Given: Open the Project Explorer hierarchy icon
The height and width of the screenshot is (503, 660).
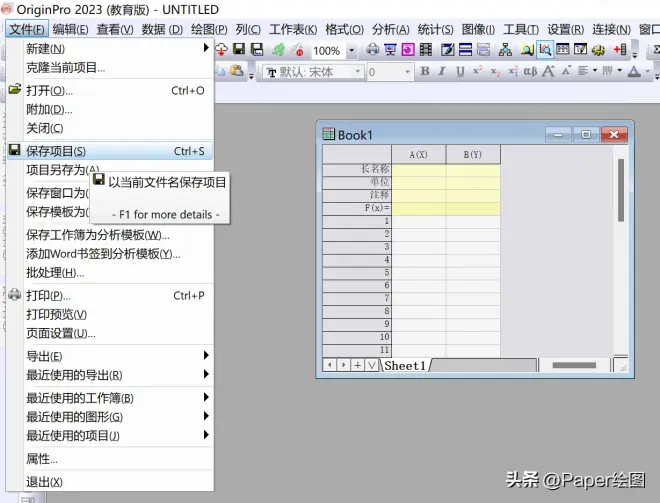Looking at the screenshot, I should tap(505, 50).
